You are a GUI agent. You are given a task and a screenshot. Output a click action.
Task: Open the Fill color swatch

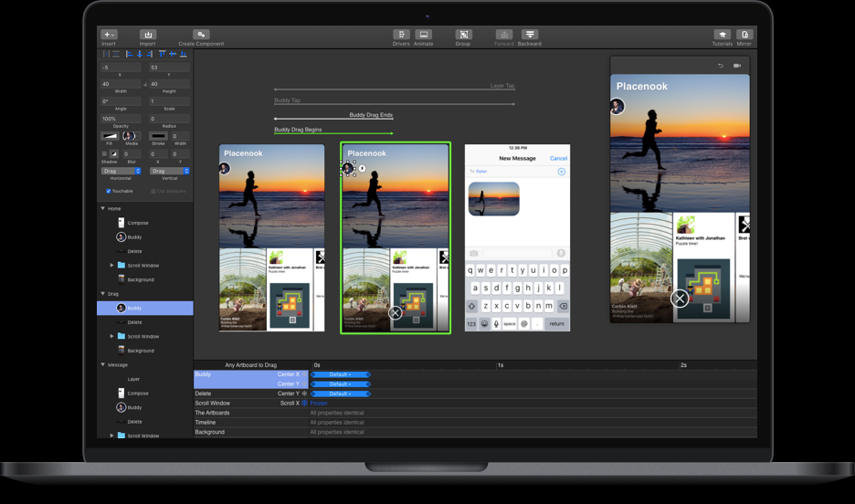[110, 136]
